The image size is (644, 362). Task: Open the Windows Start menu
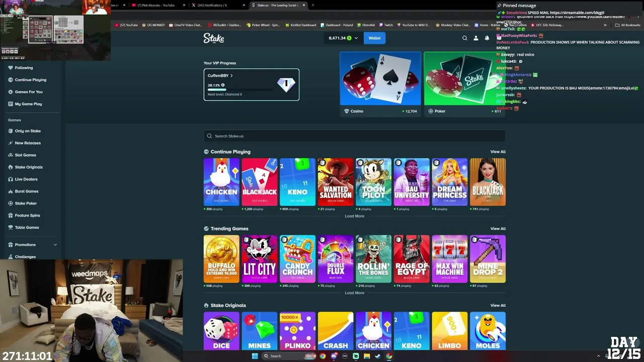255,356
